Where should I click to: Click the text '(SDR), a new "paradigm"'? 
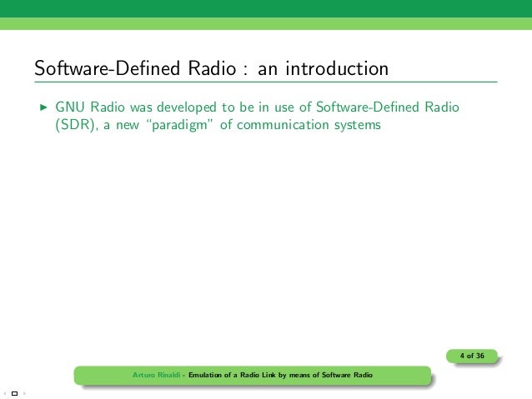(x=134, y=125)
